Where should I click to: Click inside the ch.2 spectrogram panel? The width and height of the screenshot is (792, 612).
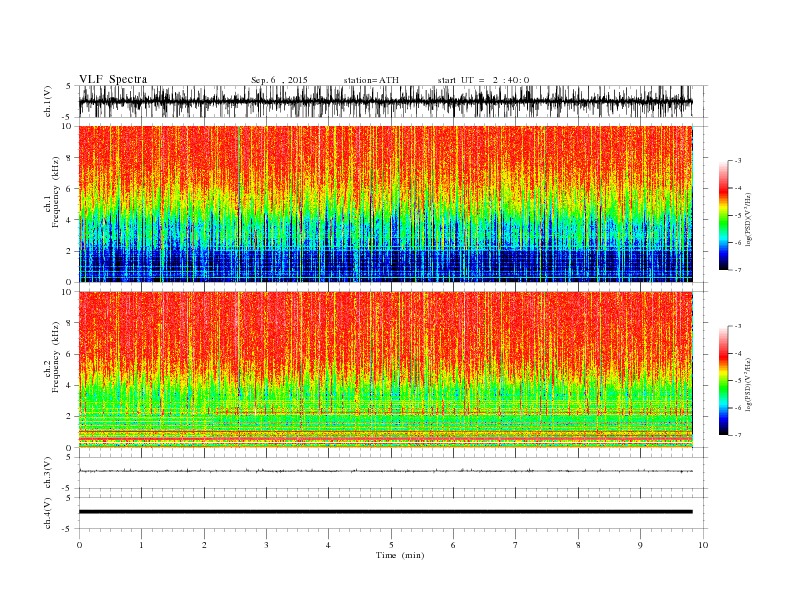click(385, 370)
